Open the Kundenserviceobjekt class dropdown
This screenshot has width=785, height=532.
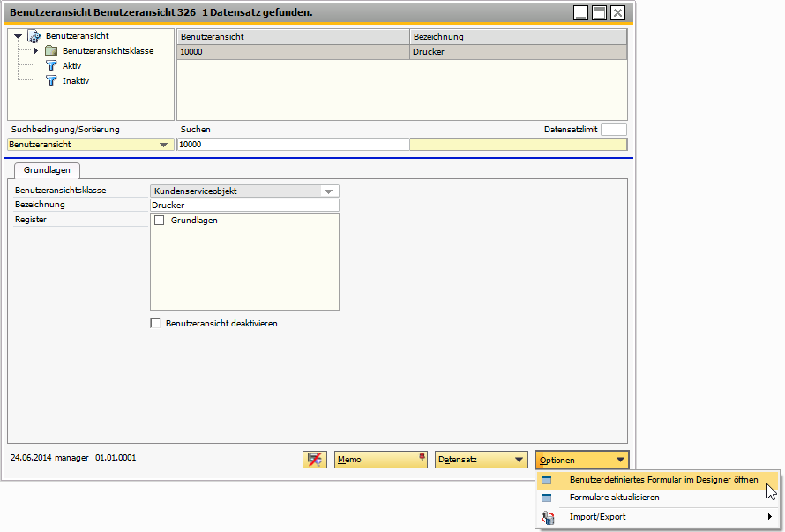coord(330,191)
